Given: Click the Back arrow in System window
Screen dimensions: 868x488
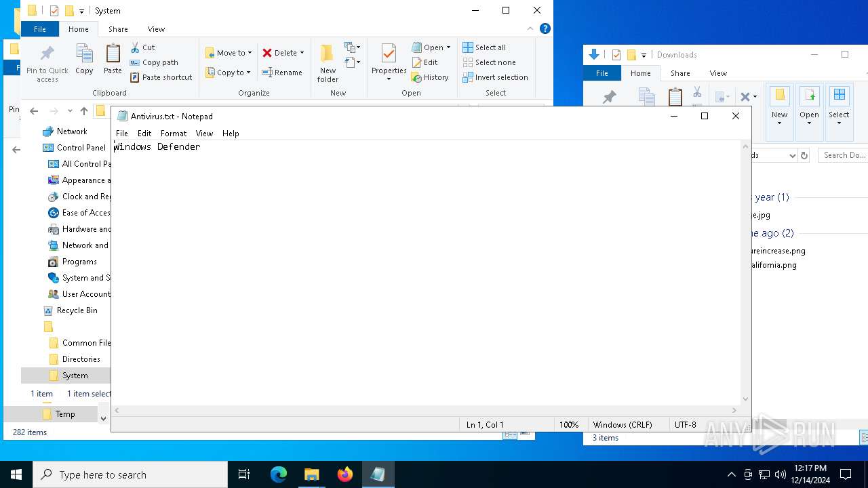Looking at the screenshot, I should click(34, 111).
